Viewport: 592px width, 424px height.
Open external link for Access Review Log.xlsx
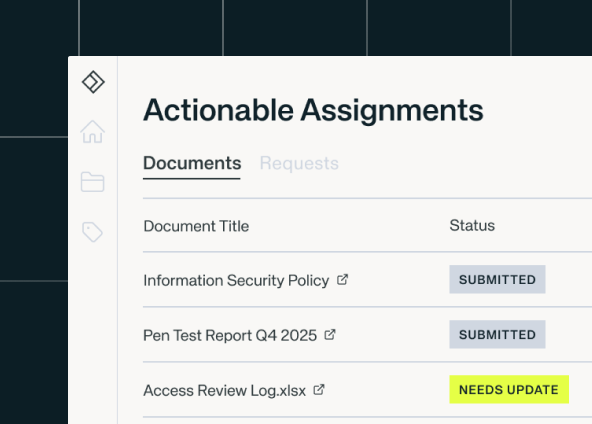(319, 390)
